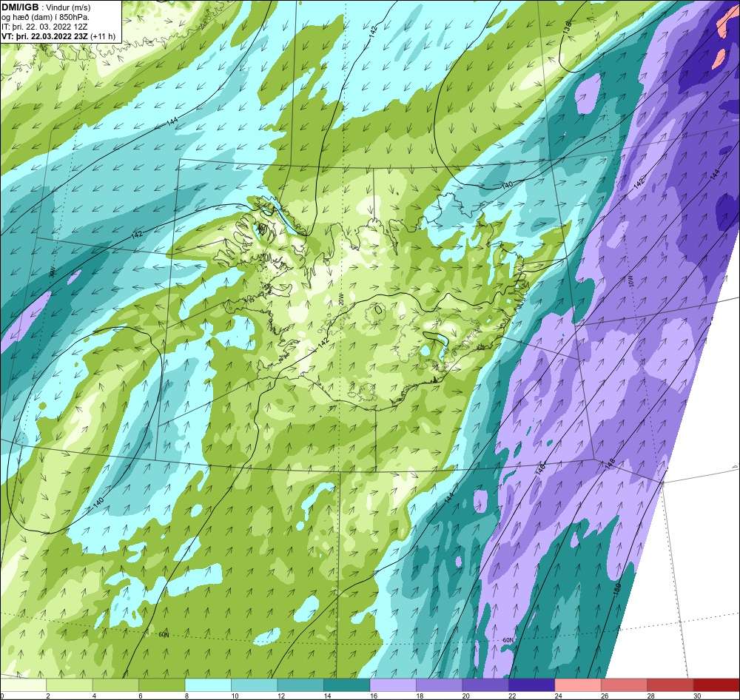The width and height of the screenshot is (740, 700).
Task: Pick the 0–2 m/s palest legend swatch
Action: 23,685
